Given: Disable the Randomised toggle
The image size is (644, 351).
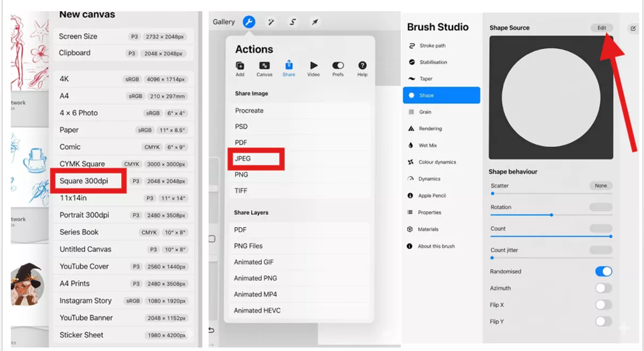Looking at the screenshot, I should coord(604,271).
